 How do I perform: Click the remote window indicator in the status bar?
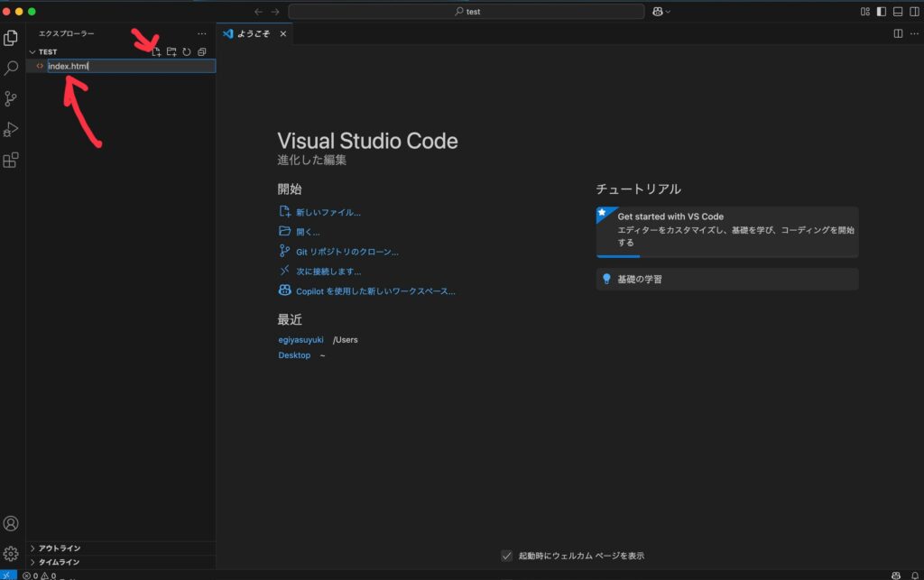point(8,575)
